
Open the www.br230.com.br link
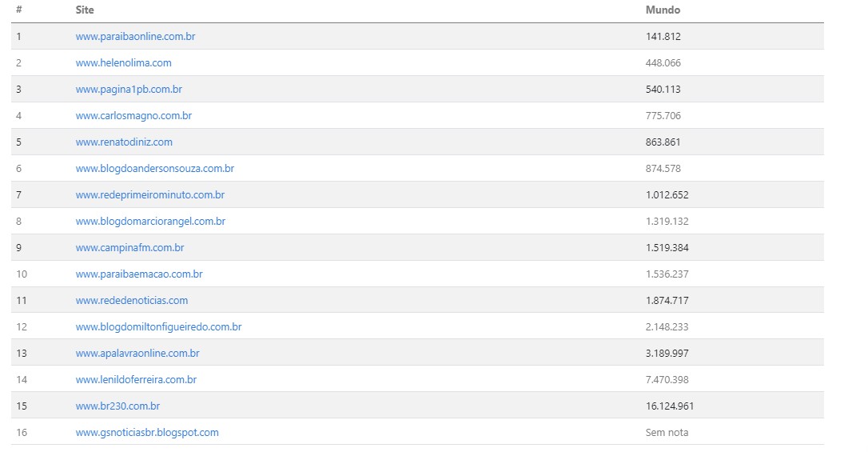117,406
